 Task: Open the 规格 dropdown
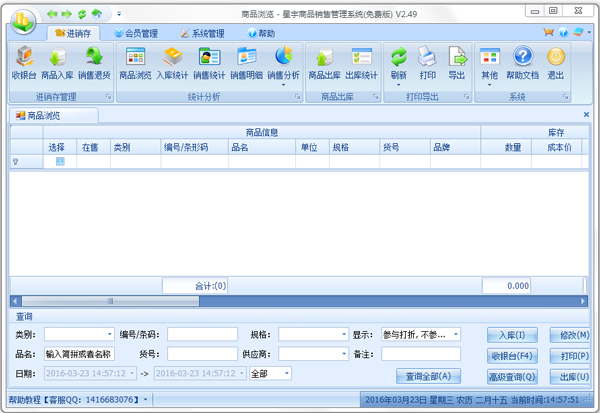click(344, 334)
